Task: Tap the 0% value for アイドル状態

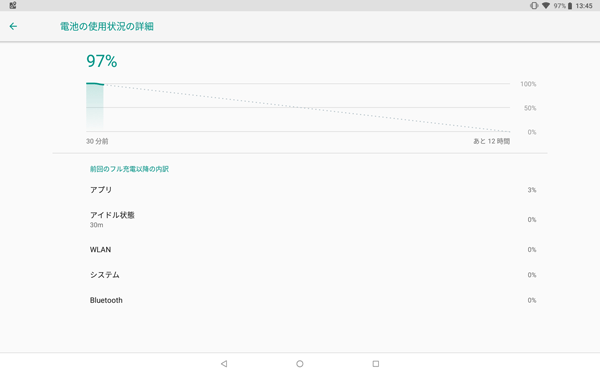Action: click(532, 219)
